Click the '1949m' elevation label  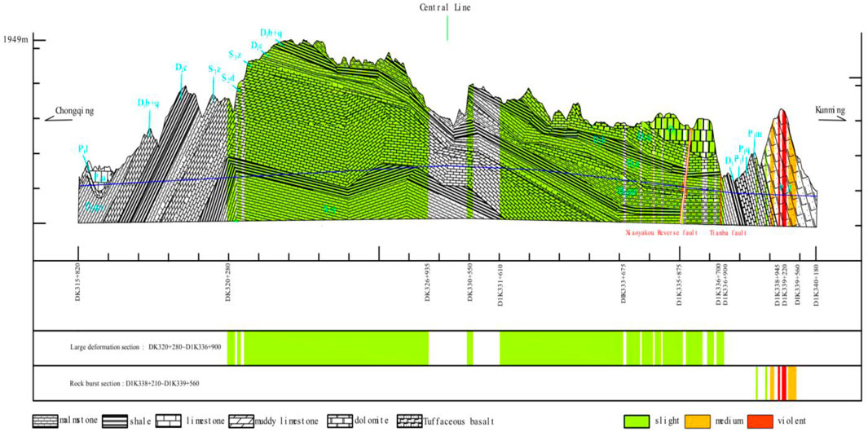coord(15,39)
